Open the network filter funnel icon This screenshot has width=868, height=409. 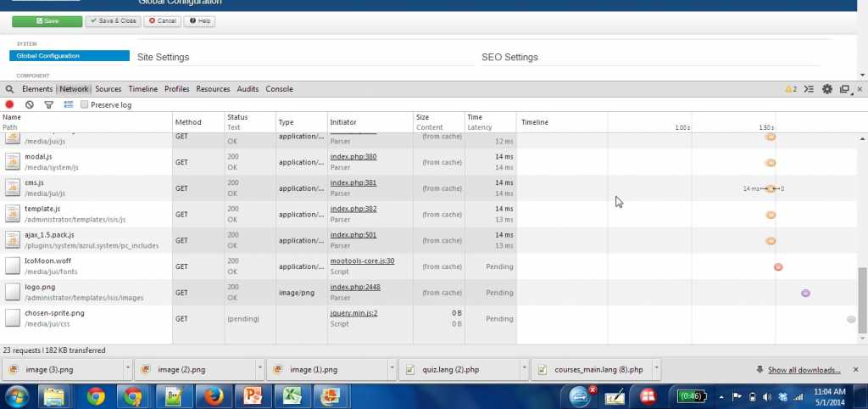pyautogui.click(x=48, y=104)
